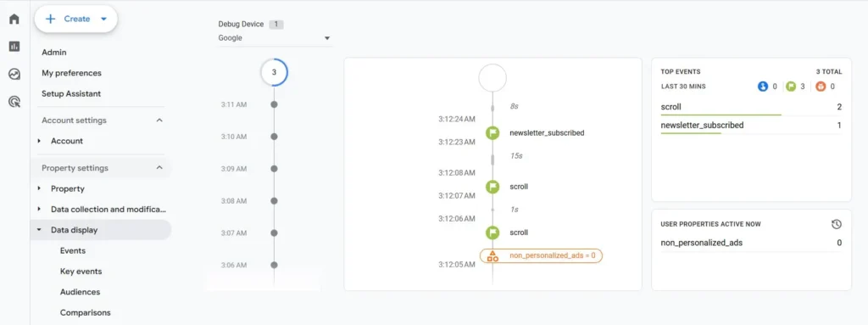Image resolution: width=868 pixels, height=325 pixels.
Task: Click the 8s gap label
Action: tap(514, 105)
